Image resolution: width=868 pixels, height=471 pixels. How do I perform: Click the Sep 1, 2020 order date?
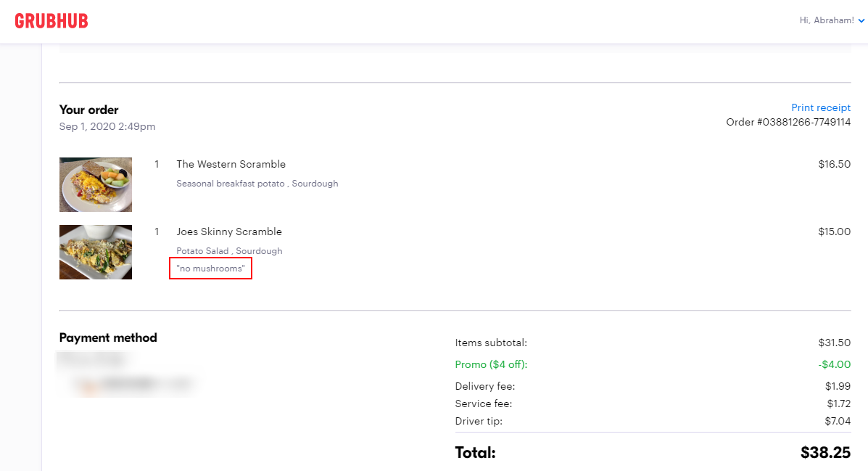pyautogui.click(x=107, y=126)
